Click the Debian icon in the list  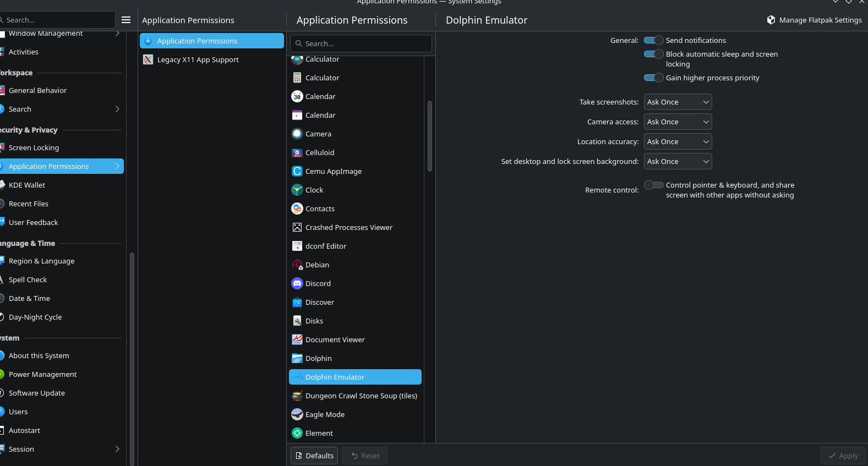point(297,265)
